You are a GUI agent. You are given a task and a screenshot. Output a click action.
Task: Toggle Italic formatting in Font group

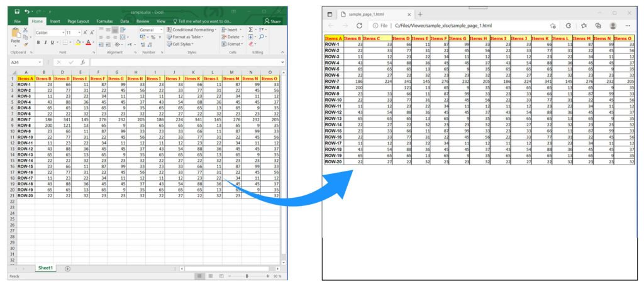click(x=45, y=43)
